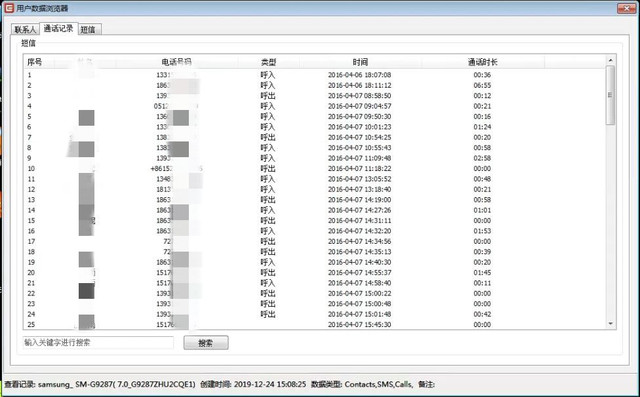640x397 pixels.
Task: Close the 用户数据浏览器 window
Action: pyautogui.click(x=626, y=8)
